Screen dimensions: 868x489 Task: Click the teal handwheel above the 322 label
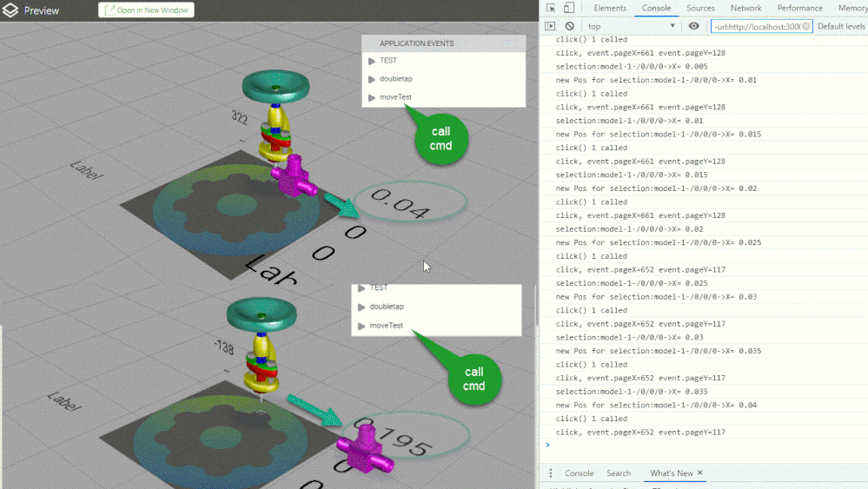click(x=275, y=87)
